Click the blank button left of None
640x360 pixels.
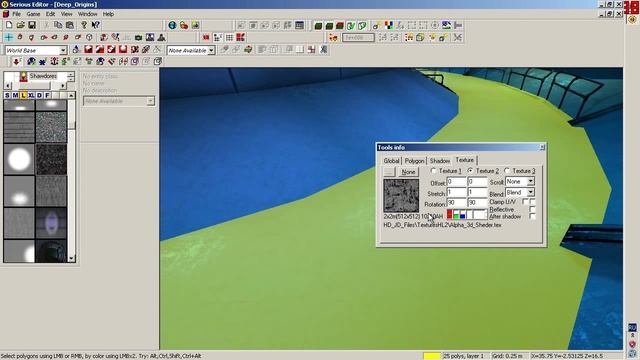[x=389, y=172]
